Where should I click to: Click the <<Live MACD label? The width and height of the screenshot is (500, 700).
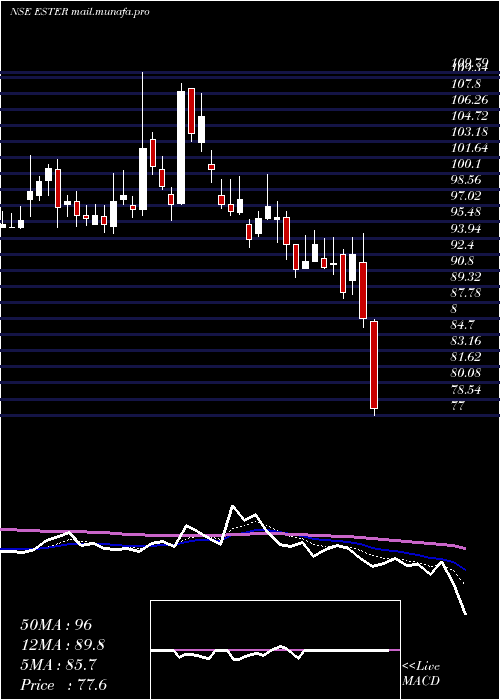click(x=421, y=673)
